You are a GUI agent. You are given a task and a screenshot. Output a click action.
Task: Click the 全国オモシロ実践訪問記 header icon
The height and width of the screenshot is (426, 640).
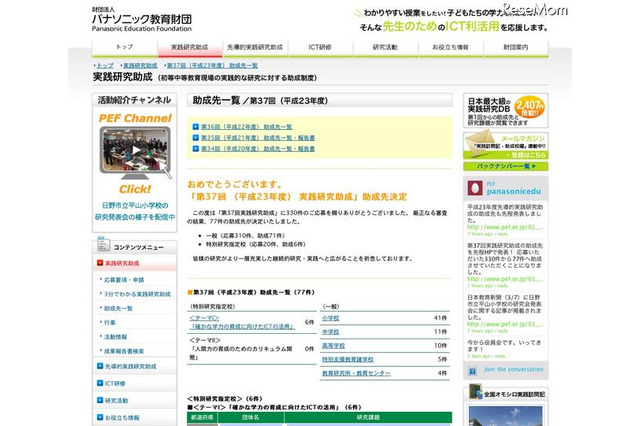[x=475, y=392]
